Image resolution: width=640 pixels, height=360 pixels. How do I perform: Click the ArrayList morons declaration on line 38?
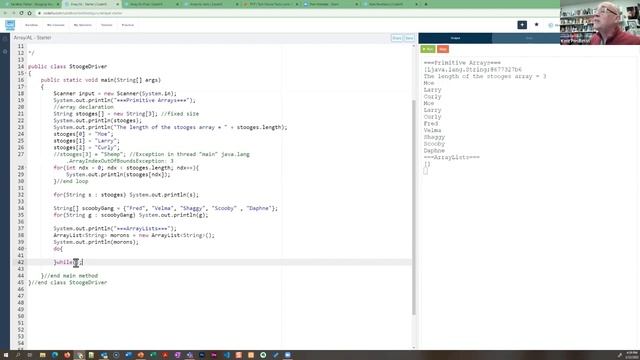click(134, 235)
